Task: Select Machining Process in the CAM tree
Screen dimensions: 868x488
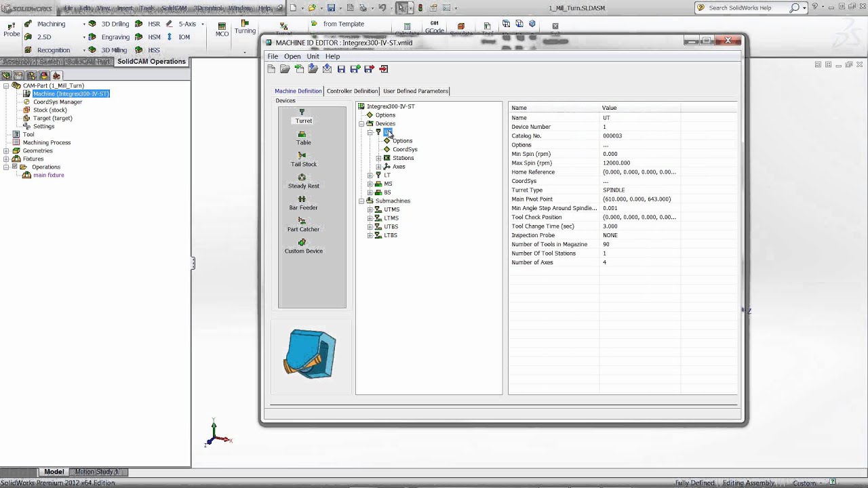Action: [x=47, y=142]
